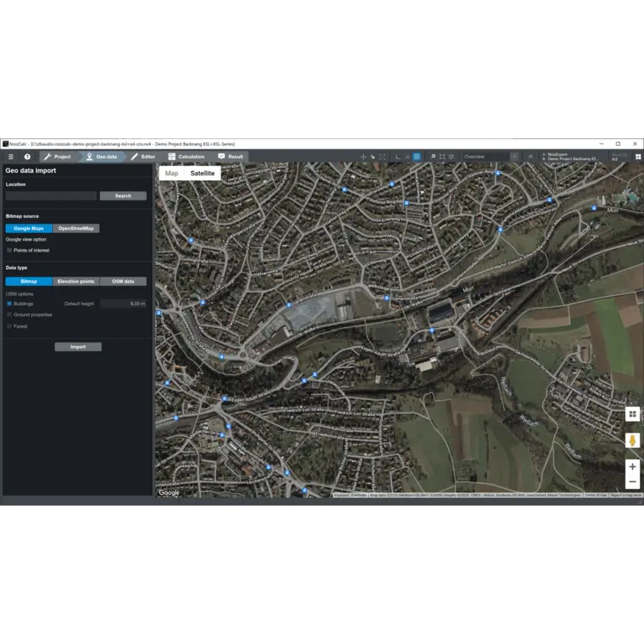
Task: Choose the Elevation points data type
Action: 76,282
